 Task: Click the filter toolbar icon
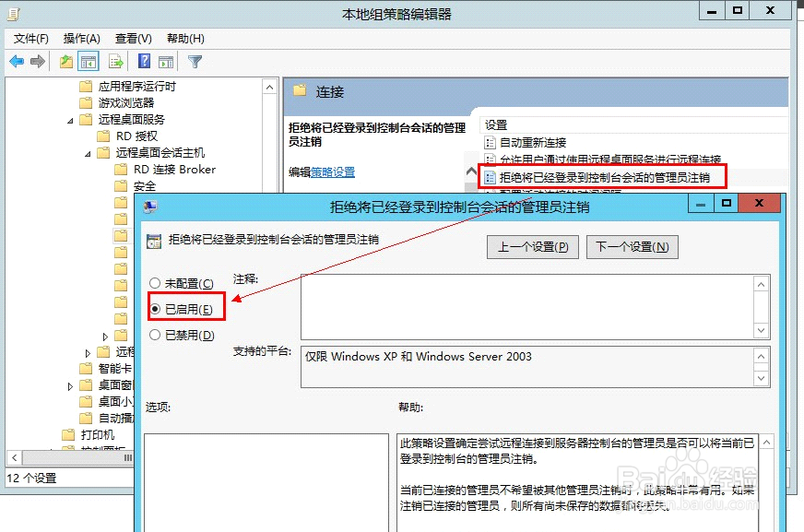(x=195, y=61)
